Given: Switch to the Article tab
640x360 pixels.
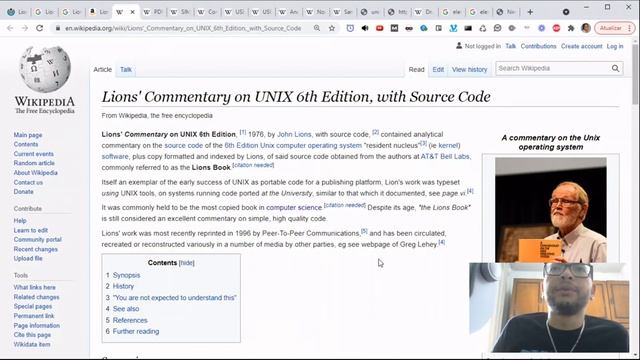Looking at the screenshot, I should (102, 69).
